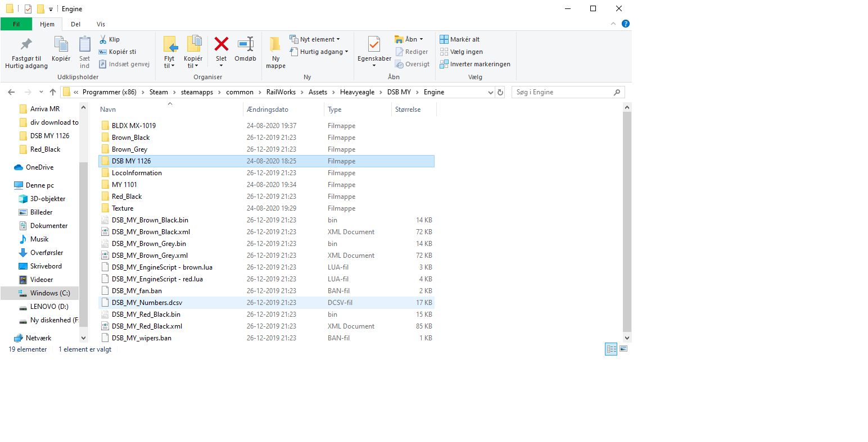This screenshot has width=868, height=442.
Task: Click the red Slet (delete) icon
Action: [x=221, y=45]
